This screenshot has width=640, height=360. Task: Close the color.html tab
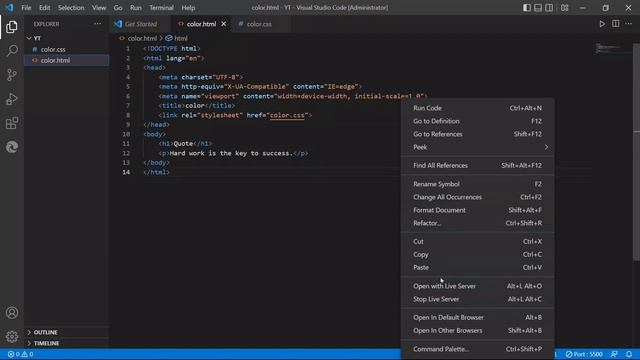224,24
